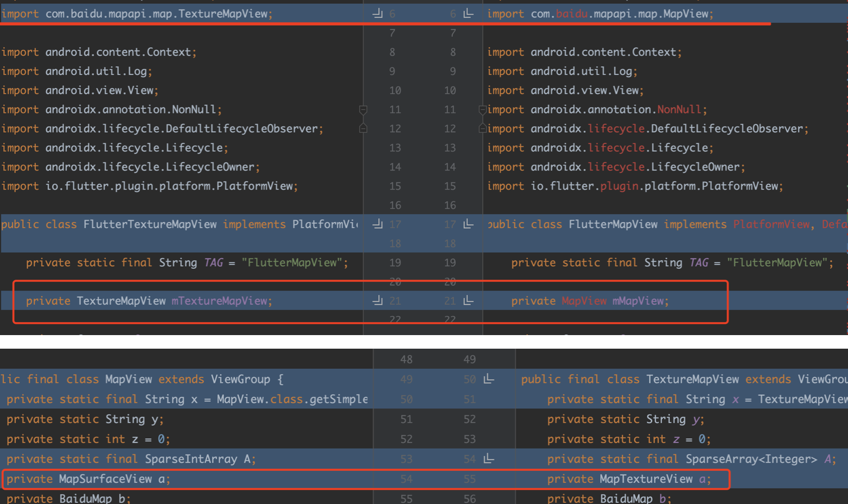
Task: Click lower diff left line number 51
Action: point(406,419)
